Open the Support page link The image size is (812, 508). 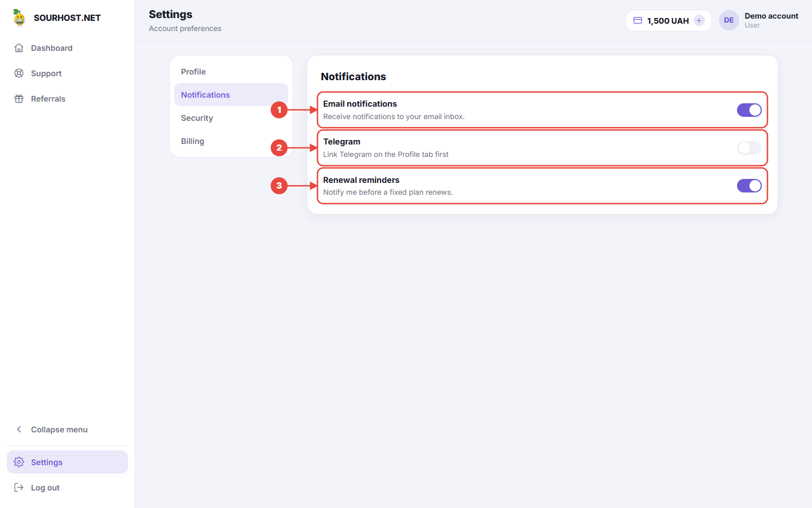(x=68, y=73)
